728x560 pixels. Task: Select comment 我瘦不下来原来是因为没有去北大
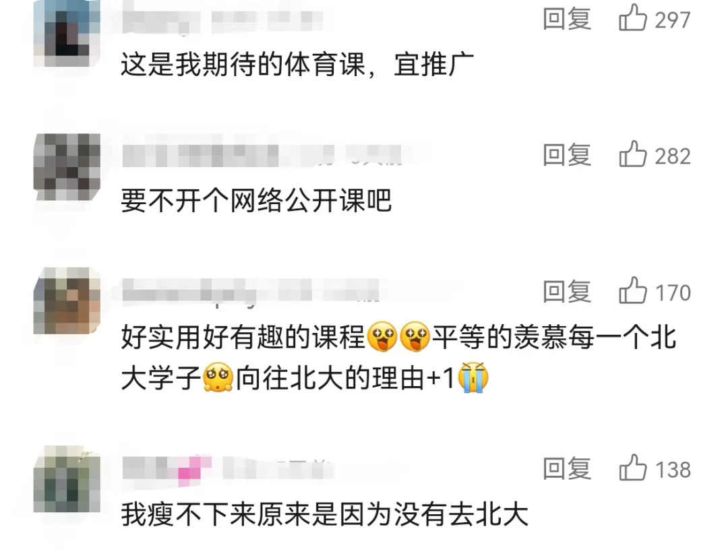point(324,514)
